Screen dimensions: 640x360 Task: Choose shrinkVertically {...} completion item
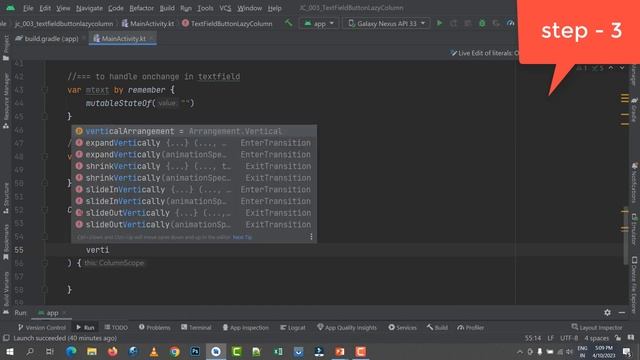click(194, 166)
